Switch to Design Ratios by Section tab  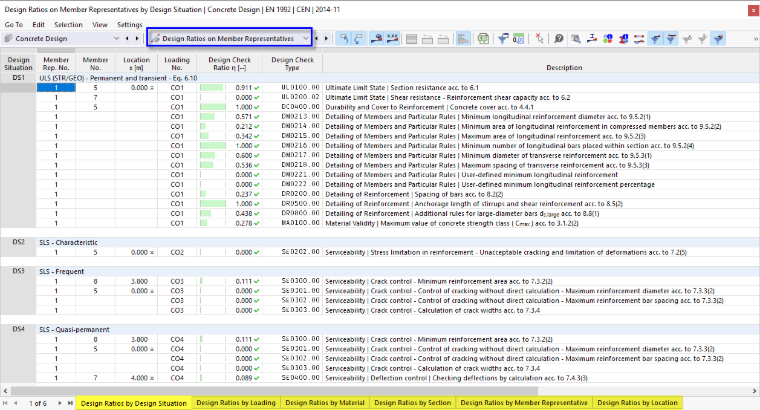[x=412, y=403]
